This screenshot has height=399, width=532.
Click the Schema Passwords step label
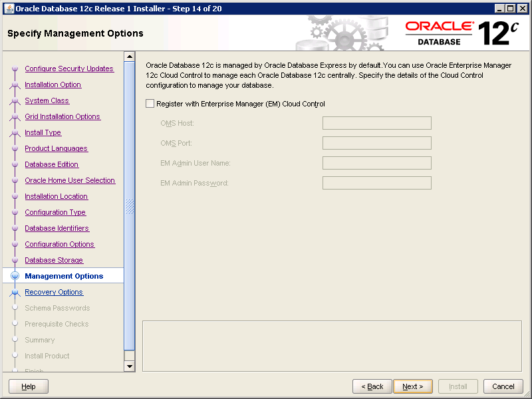click(57, 308)
